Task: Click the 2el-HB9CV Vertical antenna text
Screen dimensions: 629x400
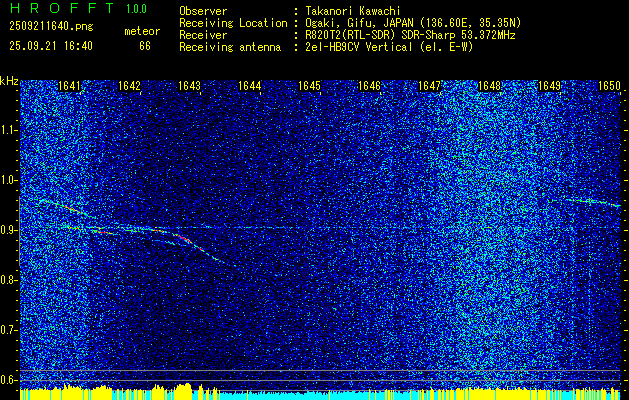Action: point(389,47)
